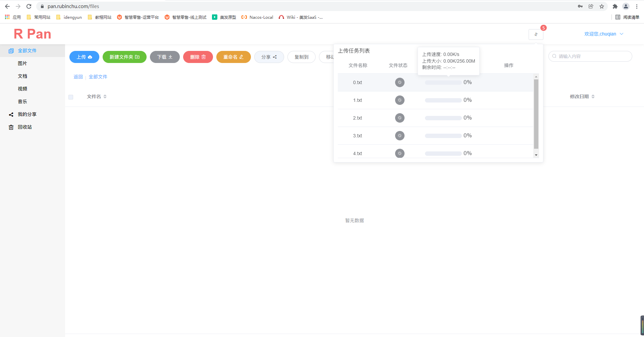Open 应用 apps bookmark

13,17
